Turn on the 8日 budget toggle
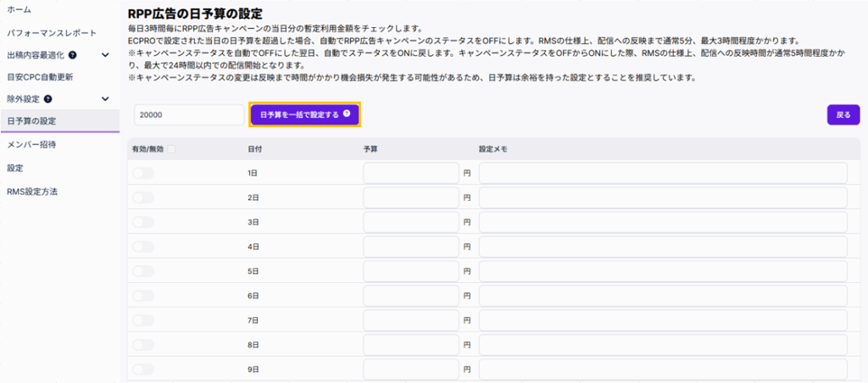The image size is (868, 383). [x=143, y=345]
